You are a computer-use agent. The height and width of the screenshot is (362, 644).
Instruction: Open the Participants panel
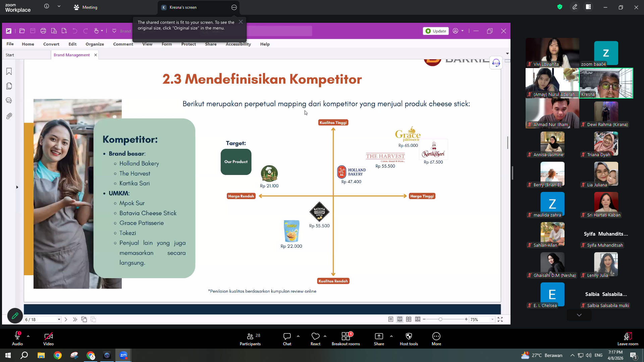(250, 339)
